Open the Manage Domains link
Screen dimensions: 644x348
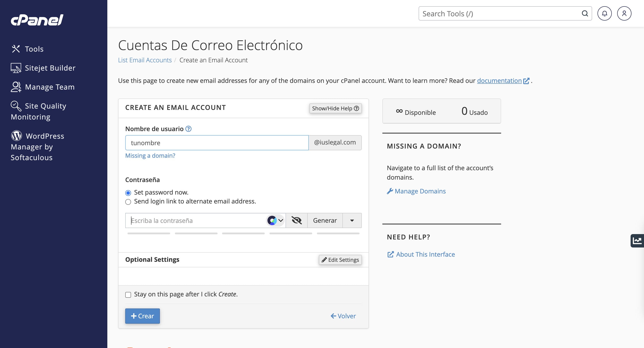point(420,191)
